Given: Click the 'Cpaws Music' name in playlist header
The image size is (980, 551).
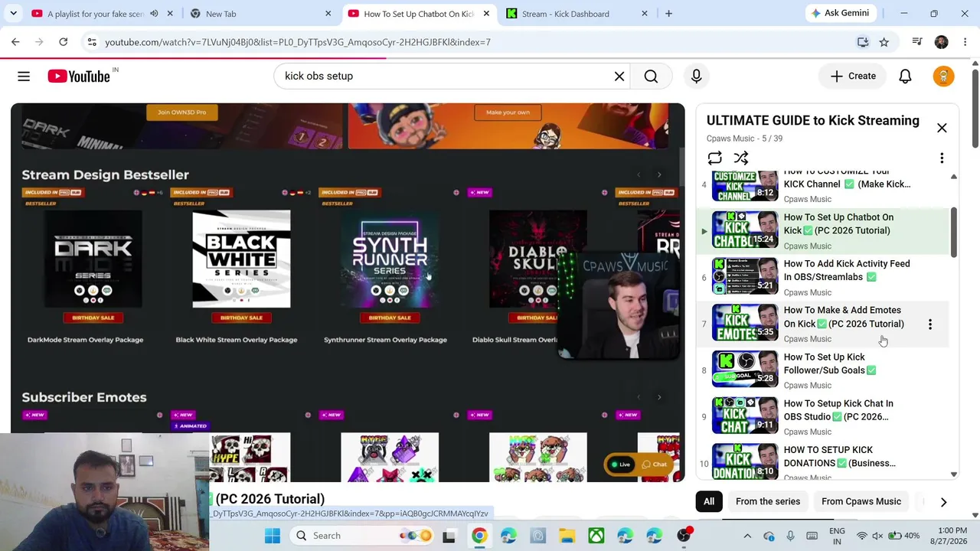Looking at the screenshot, I should click(730, 139).
